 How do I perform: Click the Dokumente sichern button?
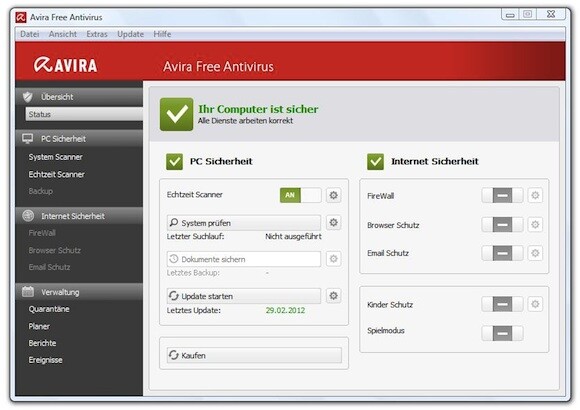(x=244, y=259)
